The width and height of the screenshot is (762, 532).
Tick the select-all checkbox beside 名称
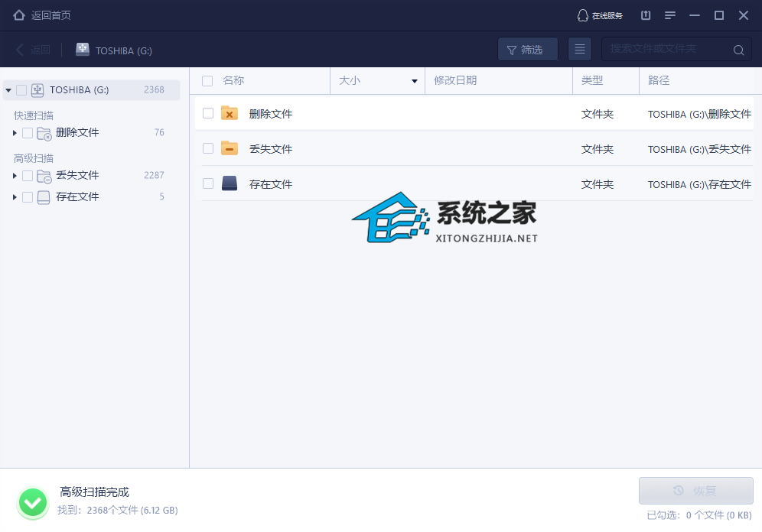pyautogui.click(x=207, y=81)
